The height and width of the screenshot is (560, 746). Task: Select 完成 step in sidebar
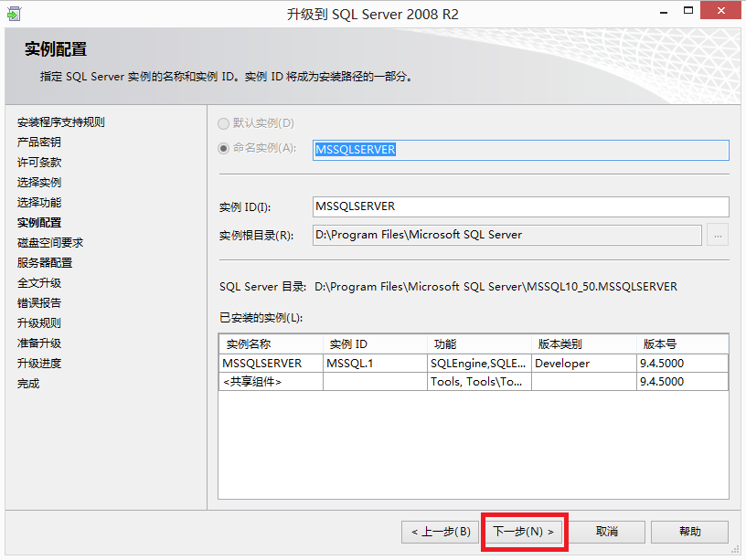(28, 384)
